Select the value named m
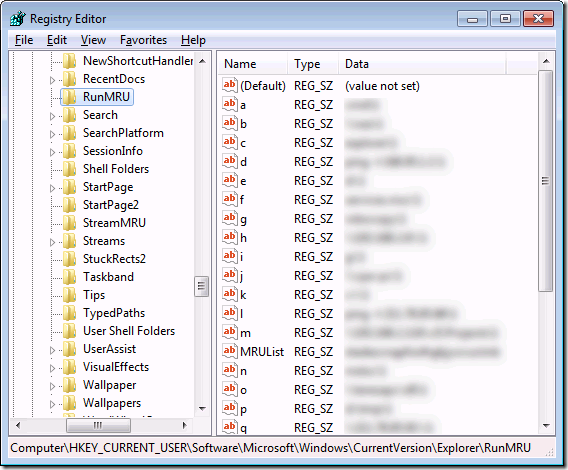The height and width of the screenshot is (470, 568). coord(245,333)
